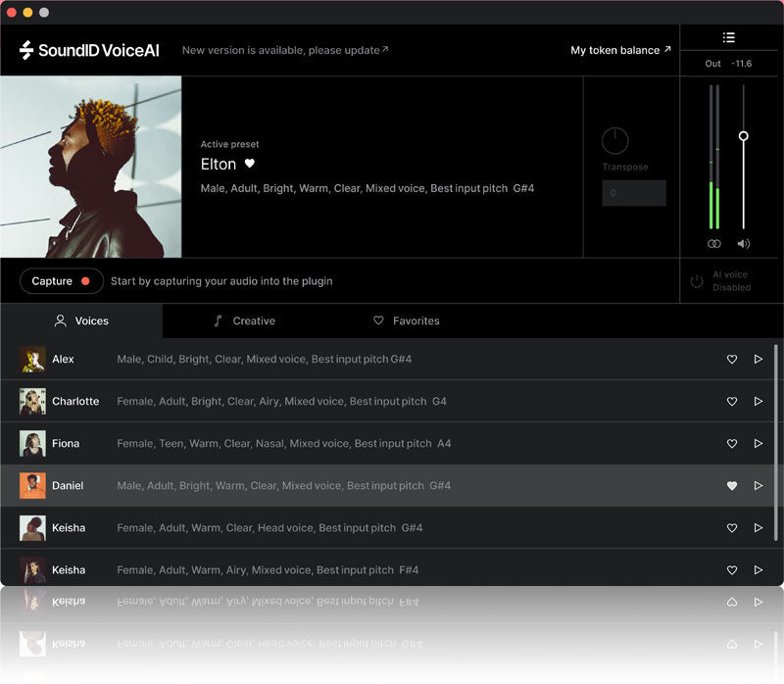Select the Alex avatar thumbnail

pyautogui.click(x=32, y=359)
